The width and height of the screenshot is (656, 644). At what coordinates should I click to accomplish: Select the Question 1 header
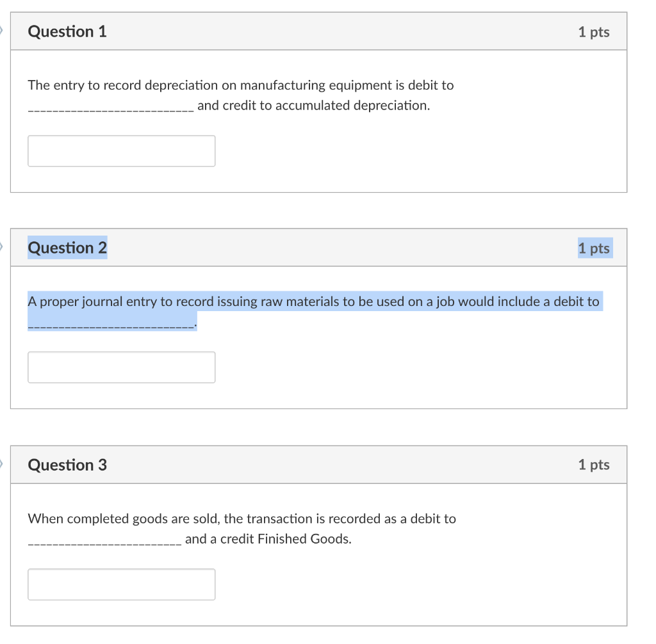point(67,31)
